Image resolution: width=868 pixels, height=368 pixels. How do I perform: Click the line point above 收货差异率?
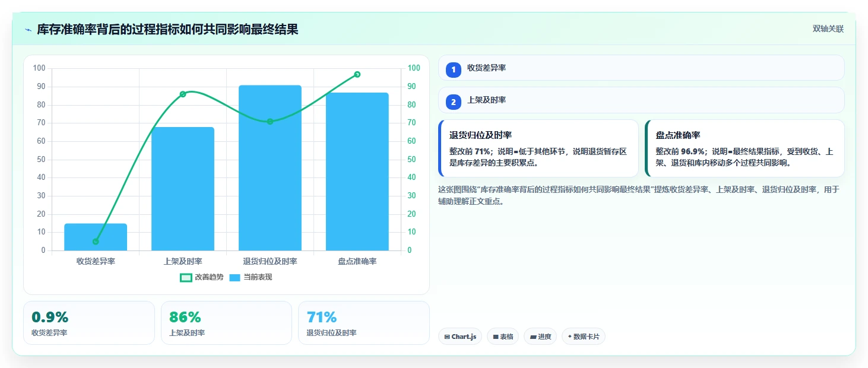(96, 242)
